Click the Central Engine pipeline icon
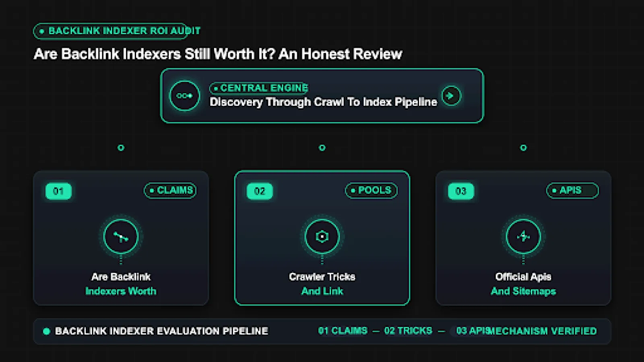The width and height of the screenshot is (644, 362). click(184, 96)
